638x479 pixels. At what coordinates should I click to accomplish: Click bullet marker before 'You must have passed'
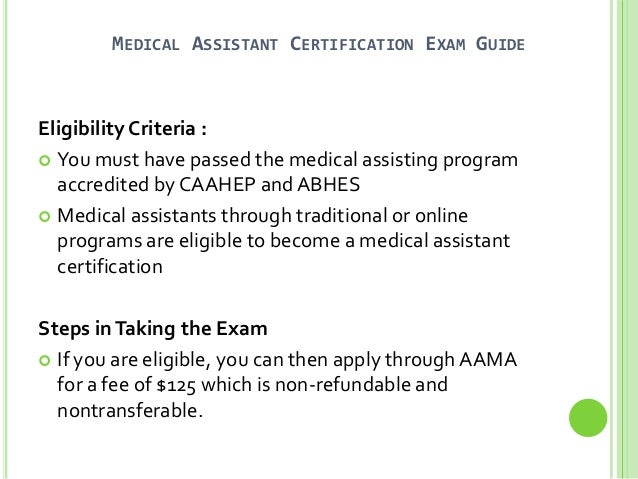[x=43, y=160]
